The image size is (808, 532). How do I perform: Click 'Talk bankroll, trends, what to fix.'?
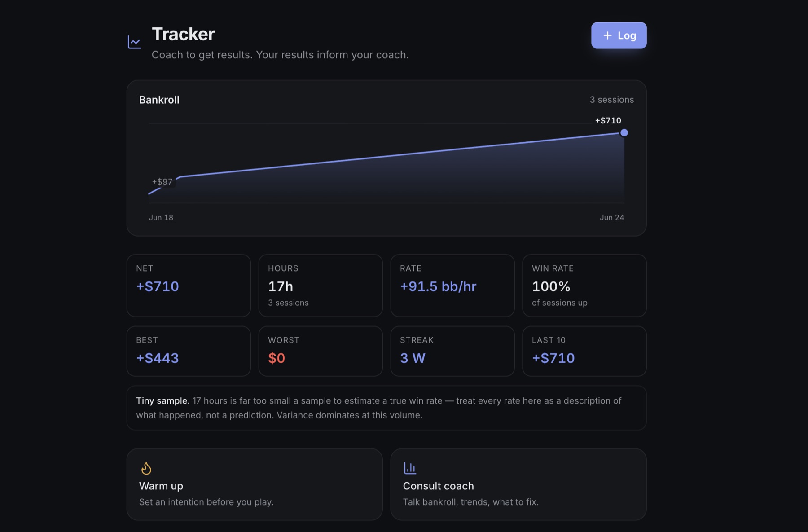pos(470,502)
